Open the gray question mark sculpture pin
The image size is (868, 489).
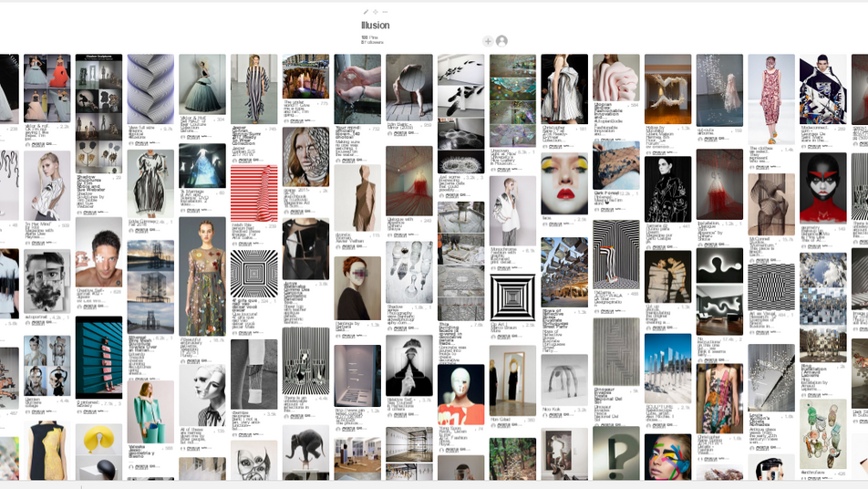click(x=616, y=453)
